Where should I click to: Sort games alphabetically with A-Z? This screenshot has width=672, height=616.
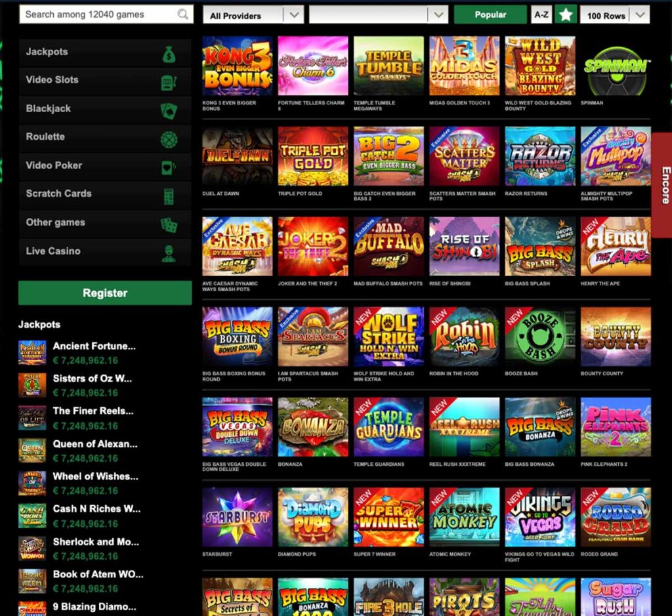coord(541,15)
